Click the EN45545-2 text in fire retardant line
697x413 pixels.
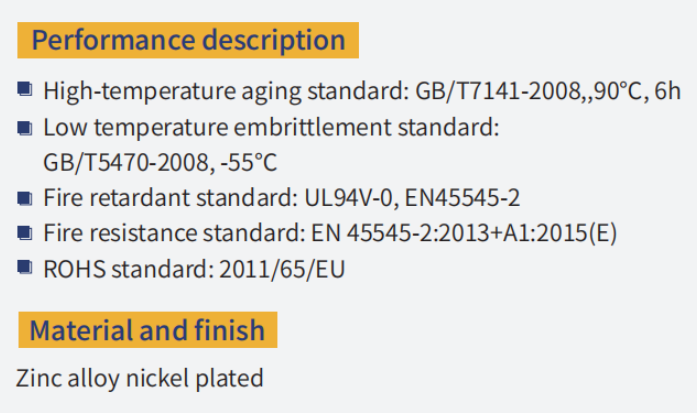(x=462, y=198)
